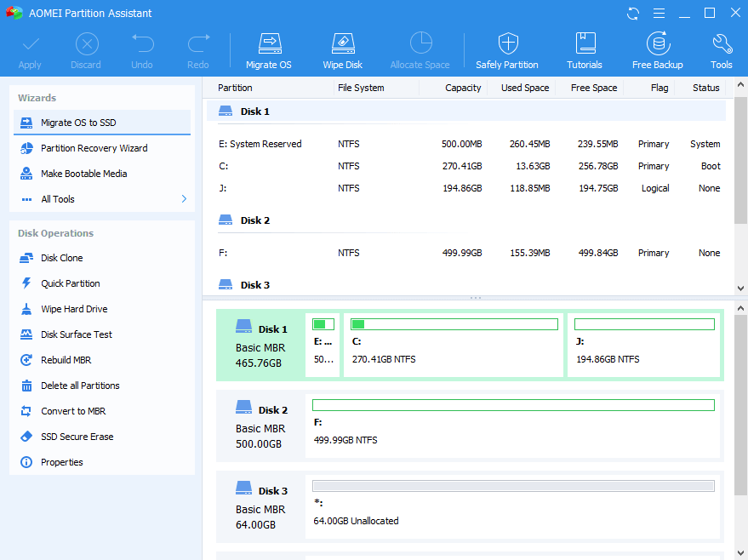Open Partition Recovery Wizard
748x560 pixels.
click(94, 148)
